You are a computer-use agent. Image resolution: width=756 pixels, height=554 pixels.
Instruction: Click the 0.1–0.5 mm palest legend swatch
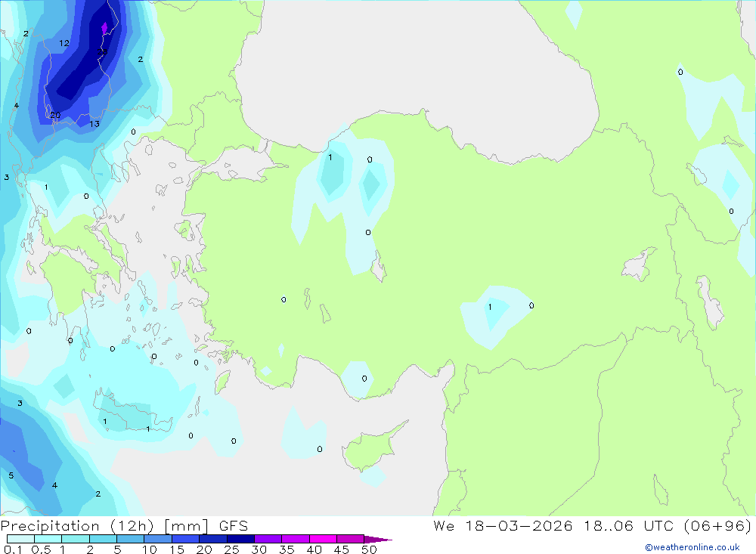[x=20, y=539]
